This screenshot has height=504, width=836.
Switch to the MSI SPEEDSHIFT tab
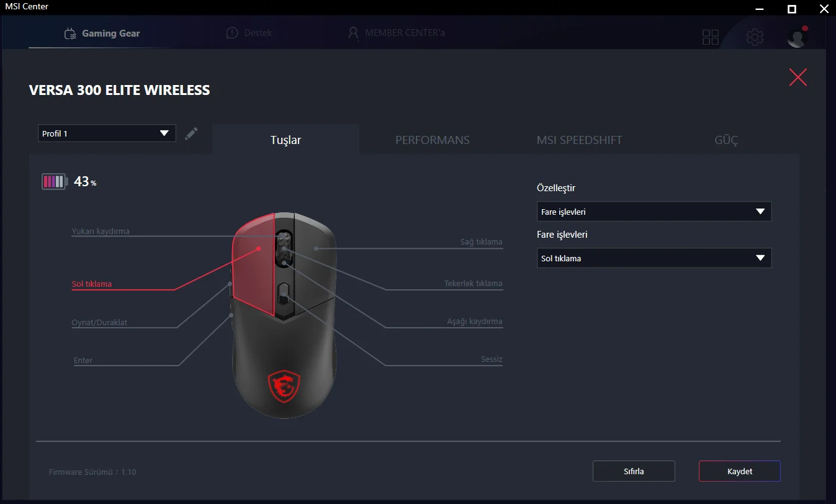coord(579,140)
